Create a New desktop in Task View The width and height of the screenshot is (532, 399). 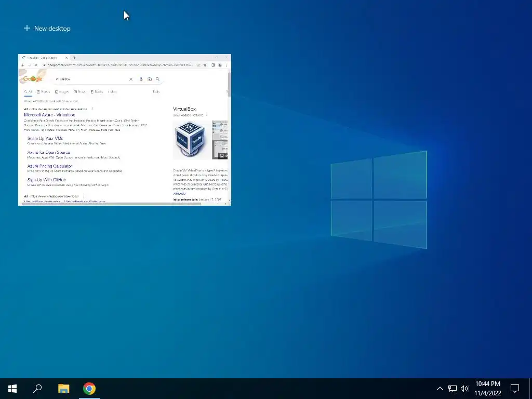(47, 29)
